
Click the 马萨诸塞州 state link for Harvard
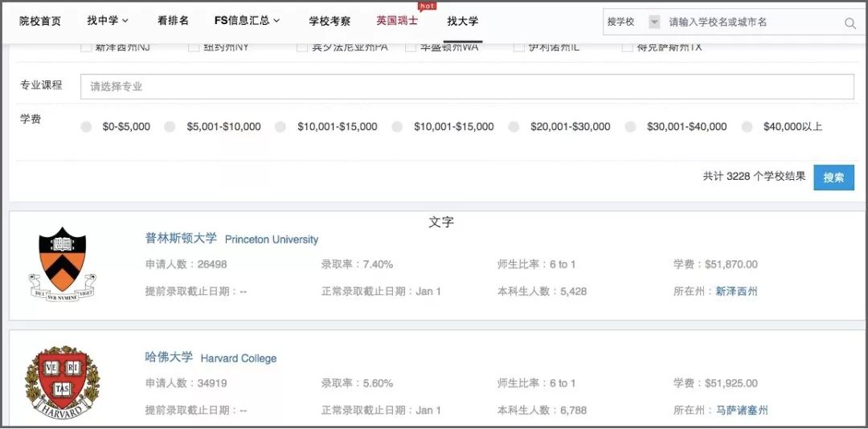741,411
